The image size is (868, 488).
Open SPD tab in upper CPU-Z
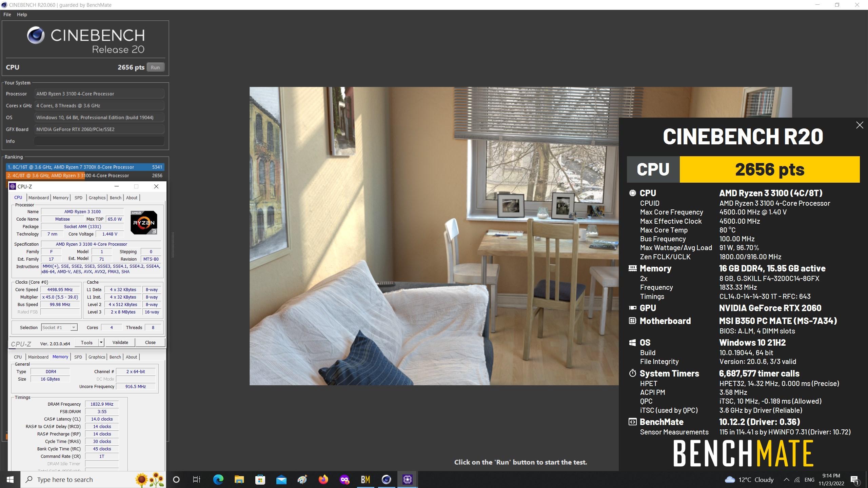[78, 198]
